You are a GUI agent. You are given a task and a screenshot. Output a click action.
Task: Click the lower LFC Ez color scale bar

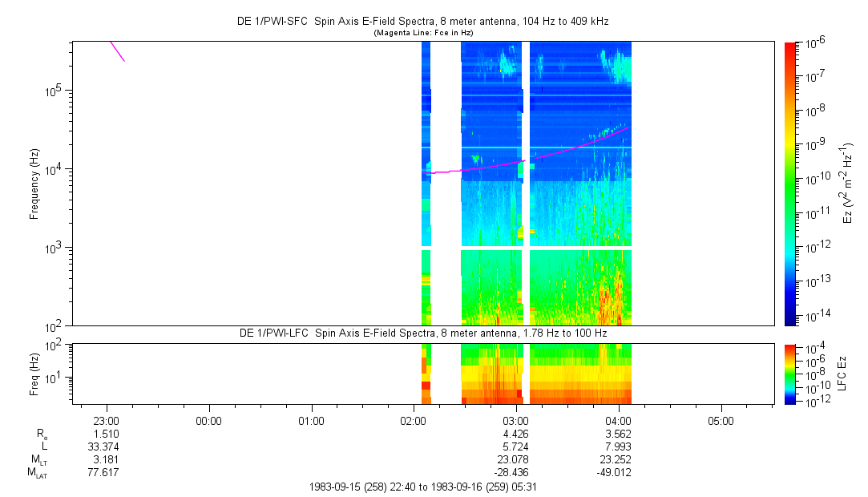(x=790, y=374)
